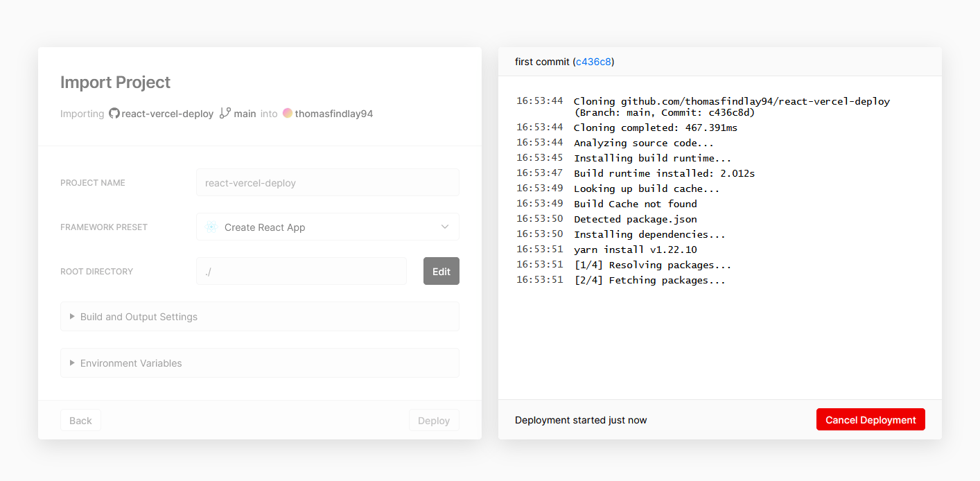The image size is (980, 481).
Task: Click the 'Analyzing source code...' log line
Action: pyautogui.click(x=644, y=143)
